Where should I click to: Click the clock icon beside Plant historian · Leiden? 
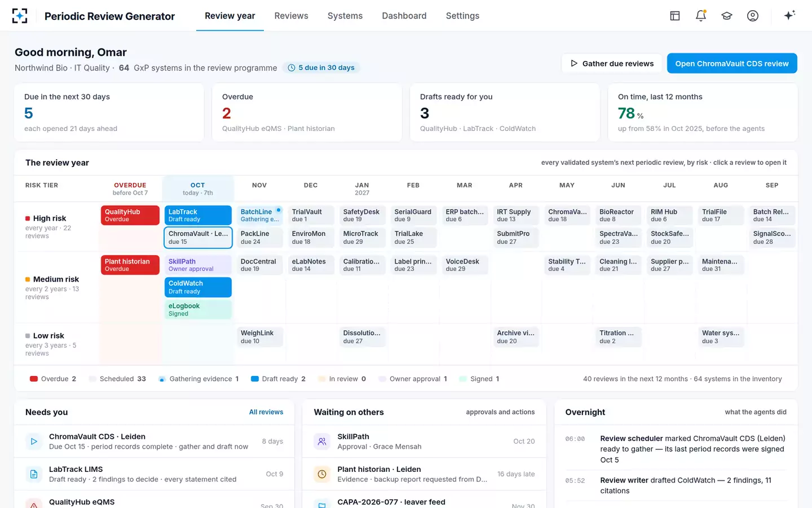[322, 474]
